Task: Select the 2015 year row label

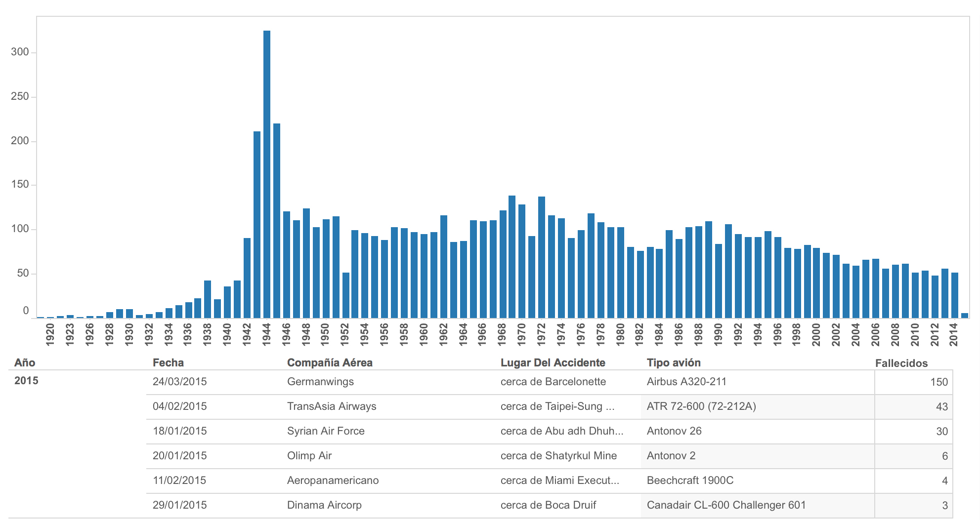Action: click(27, 381)
